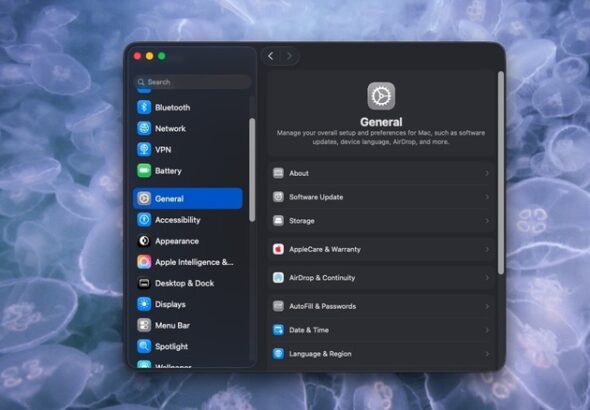Select Appearance in the sidebar
The width and height of the screenshot is (590, 410).
(188, 241)
